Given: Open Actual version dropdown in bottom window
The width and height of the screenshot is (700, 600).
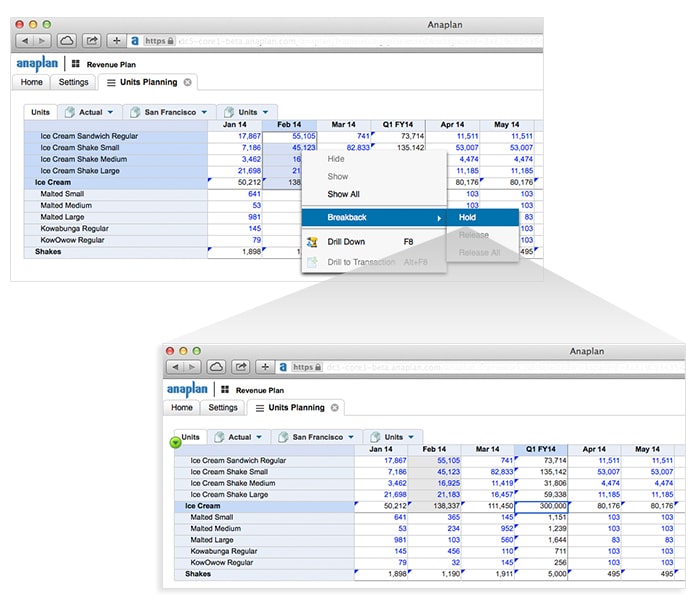Looking at the screenshot, I should [259, 437].
